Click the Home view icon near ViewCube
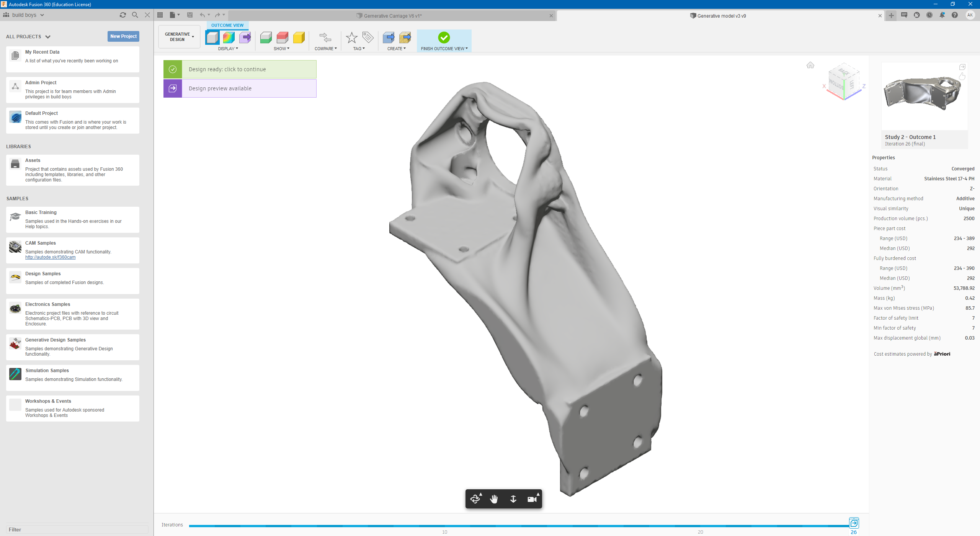 point(810,65)
